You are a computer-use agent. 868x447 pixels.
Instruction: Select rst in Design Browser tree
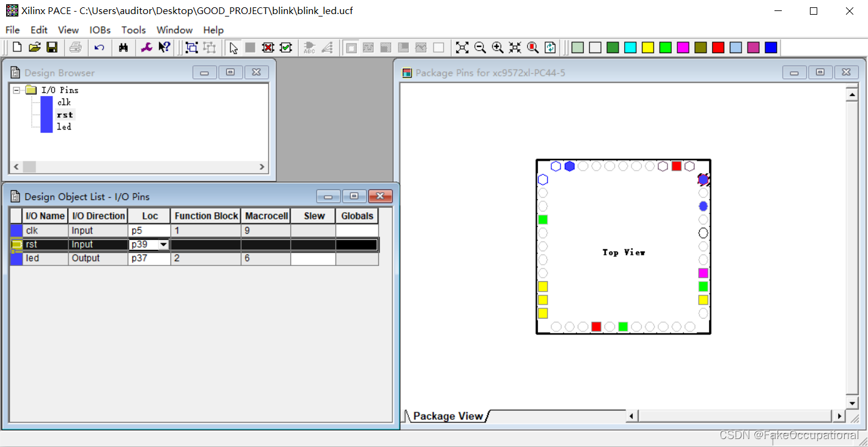tap(65, 114)
